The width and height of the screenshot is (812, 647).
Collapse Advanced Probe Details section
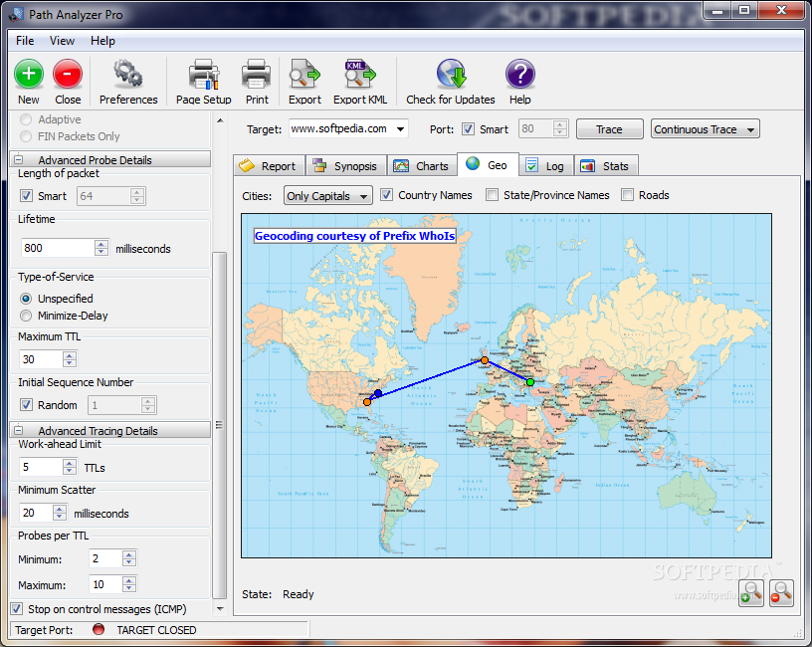(x=19, y=159)
